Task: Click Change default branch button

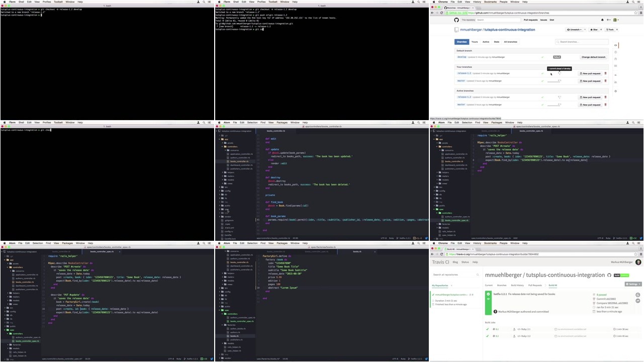Action: tap(594, 57)
